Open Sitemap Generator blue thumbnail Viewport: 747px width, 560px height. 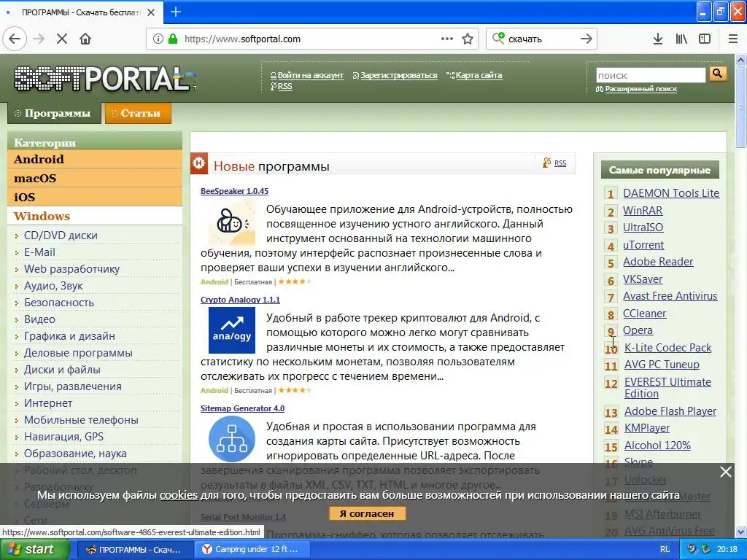click(232, 439)
